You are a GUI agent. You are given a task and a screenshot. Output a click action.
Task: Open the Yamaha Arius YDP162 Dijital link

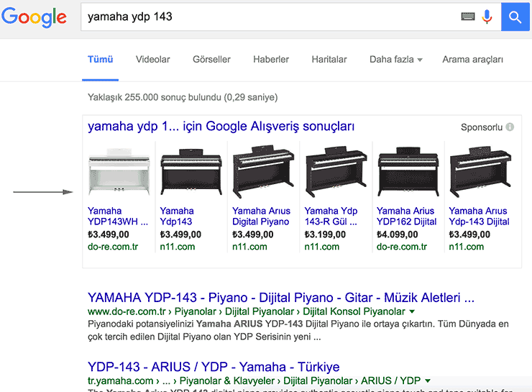tap(406, 216)
